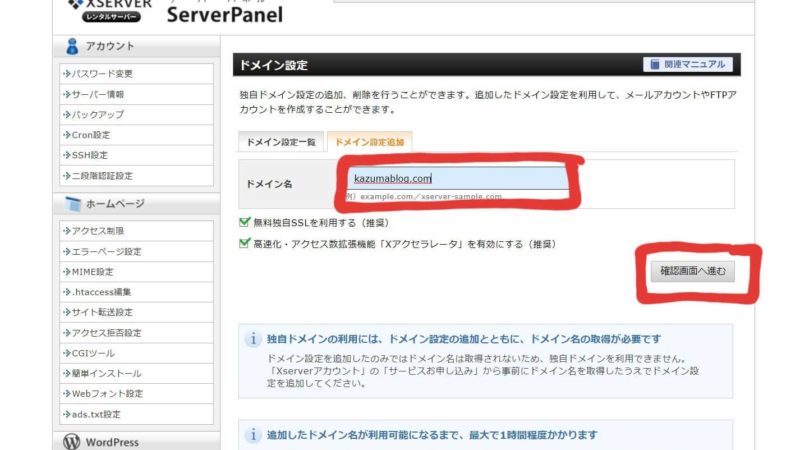Toggle 無料独自SSLを利用する checkbox
Screen dimensions: 800x450
tap(244, 222)
